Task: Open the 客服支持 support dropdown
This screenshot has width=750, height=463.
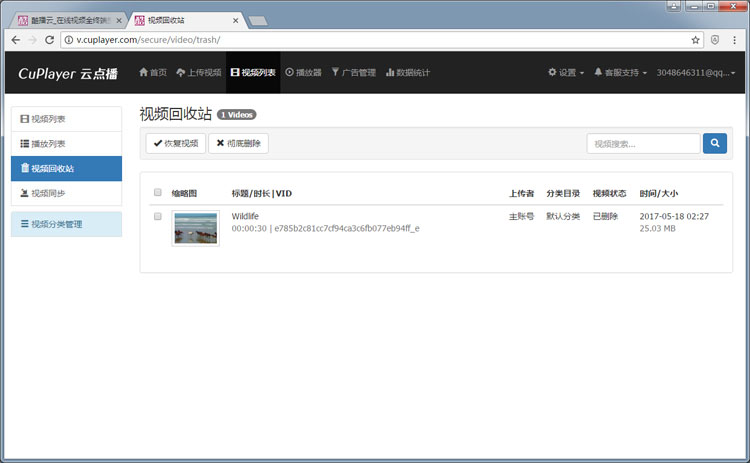Action: point(621,73)
